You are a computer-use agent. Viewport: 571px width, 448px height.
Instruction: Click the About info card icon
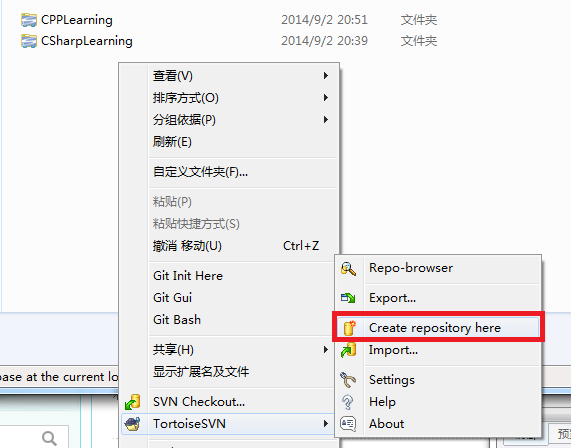pos(348,424)
